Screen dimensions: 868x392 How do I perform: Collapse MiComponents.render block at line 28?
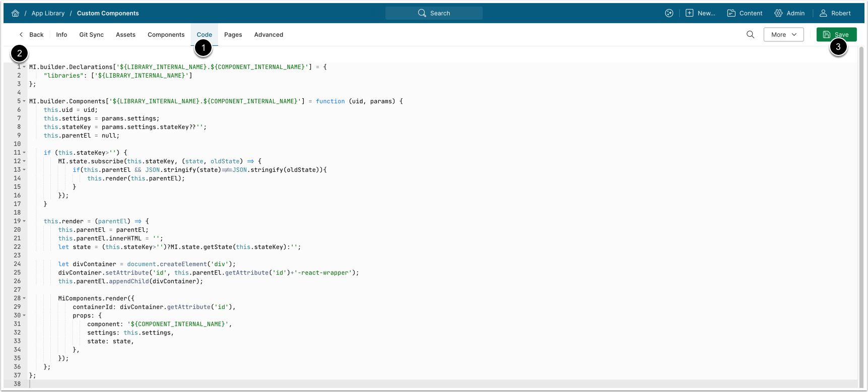coord(24,298)
